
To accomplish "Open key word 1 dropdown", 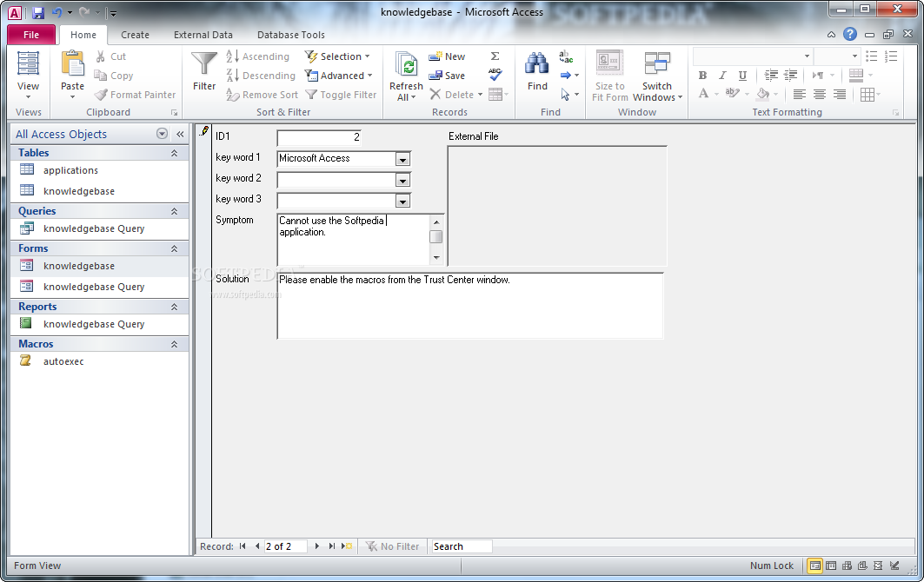I will pos(402,160).
